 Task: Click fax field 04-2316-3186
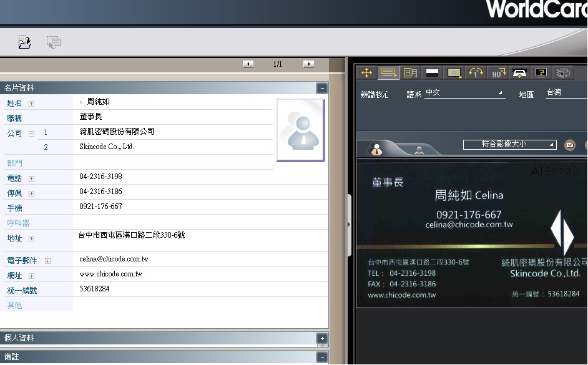coord(200,192)
